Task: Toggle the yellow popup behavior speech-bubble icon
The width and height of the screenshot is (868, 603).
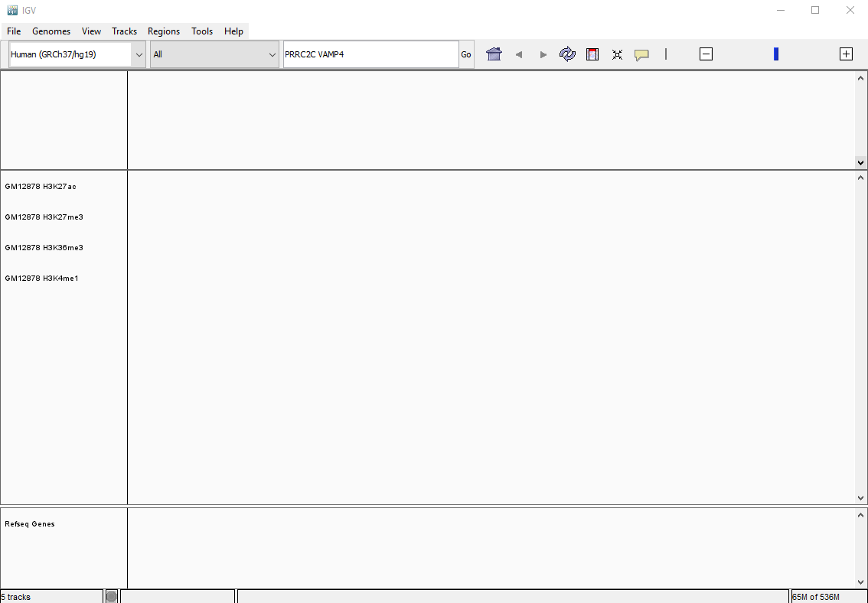Action: point(641,55)
